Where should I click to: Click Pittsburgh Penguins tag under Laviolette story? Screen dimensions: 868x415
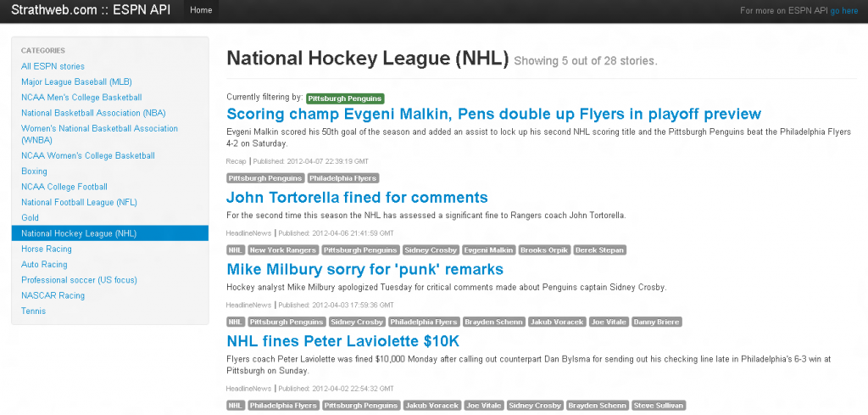[x=361, y=406]
